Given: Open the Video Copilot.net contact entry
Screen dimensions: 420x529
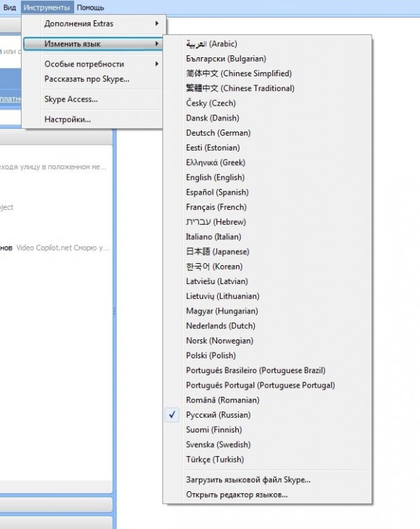Looking at the screenshot, I should 56,248.
